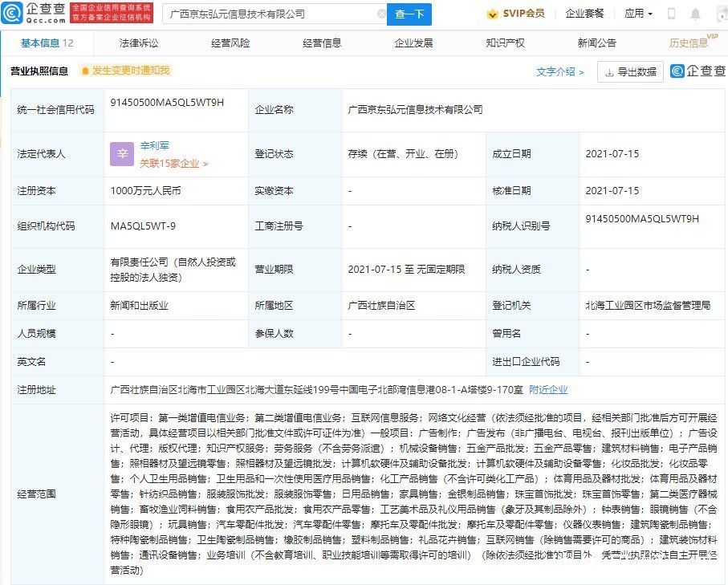Screen dimensions: 728x585
Task: Click the 营业执照信息 section heading
Action: 39,71
